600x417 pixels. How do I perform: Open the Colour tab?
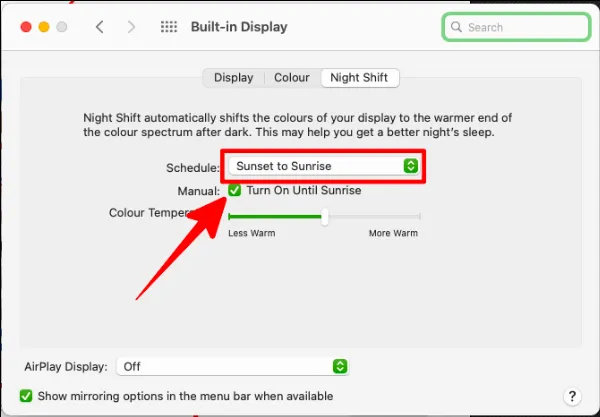pyautogui.click(x=291, y=77)
